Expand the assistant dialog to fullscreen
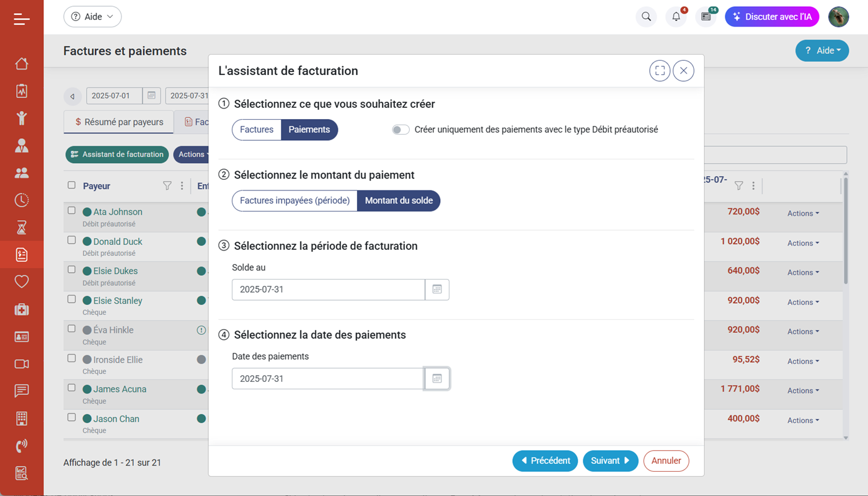The width and height of the screenshot is (868, 496). click(660, 71)
